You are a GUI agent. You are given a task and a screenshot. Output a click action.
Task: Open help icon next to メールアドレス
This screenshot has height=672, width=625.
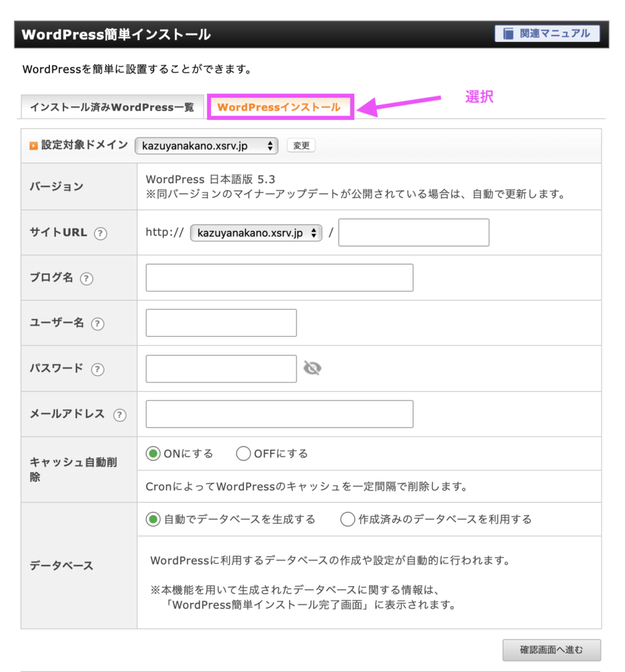[119, 415]
